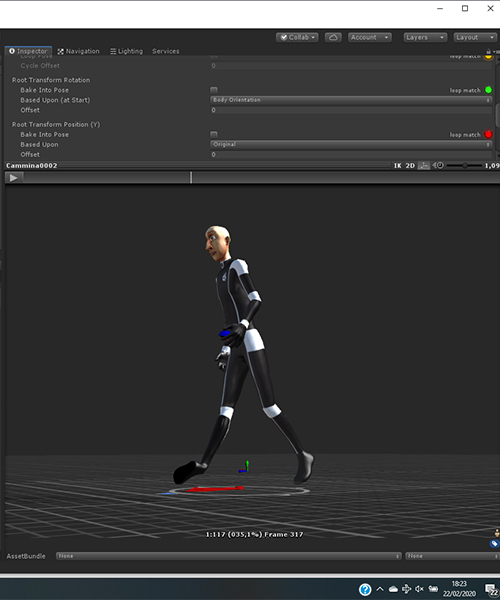Screen dimensions: 500x600
Task: Click the cloud services icon in toolbar
Action: (333, 37)
